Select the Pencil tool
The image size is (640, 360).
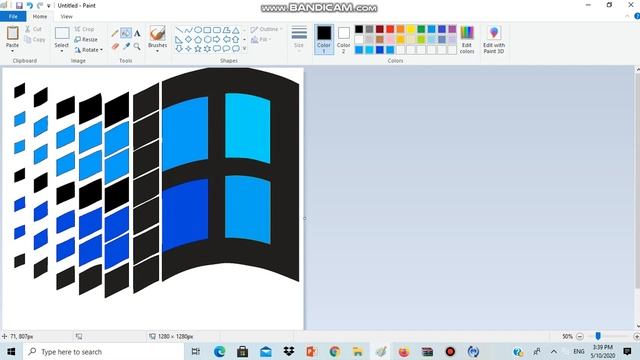coord(115,33)
